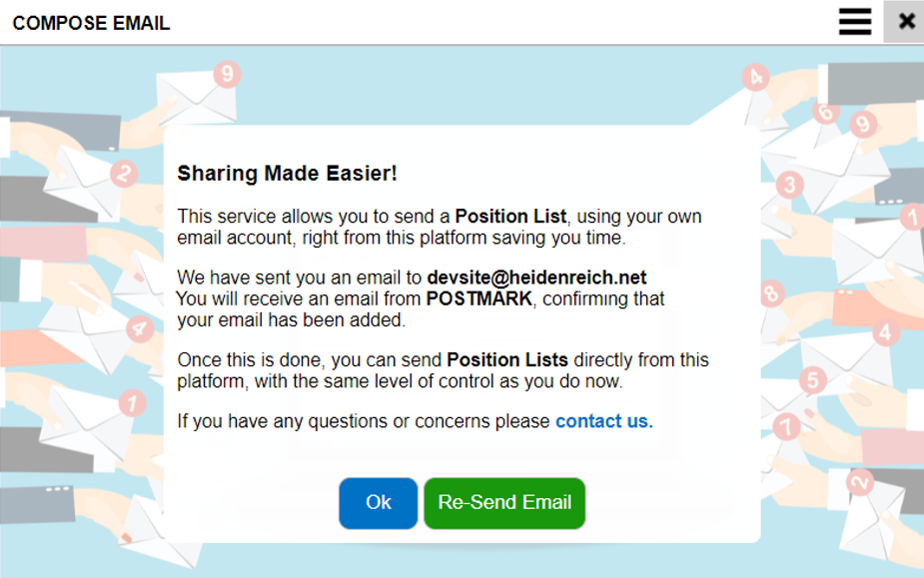
Task: Click the envelope badge numbered 7
Action: (786, 426)
